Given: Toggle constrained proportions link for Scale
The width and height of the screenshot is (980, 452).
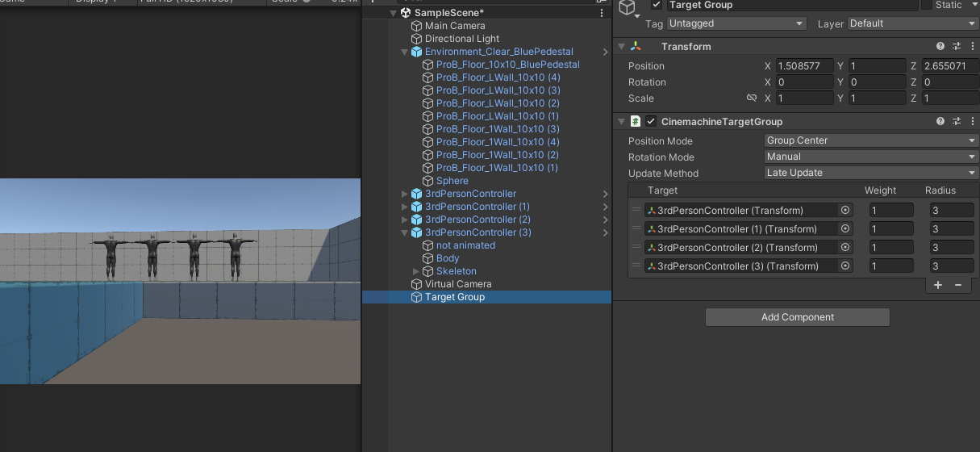Looking at the screenshot, I should pyautogui.click(x=752, y=98).
